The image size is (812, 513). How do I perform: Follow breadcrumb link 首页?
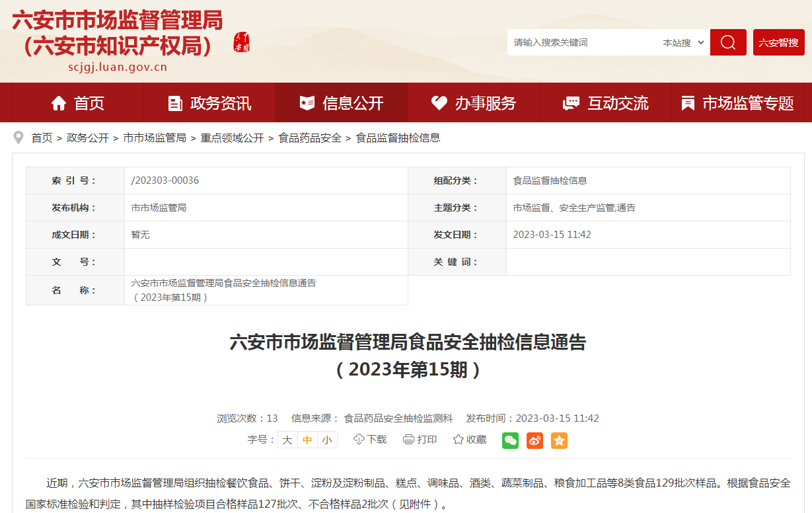42,138
